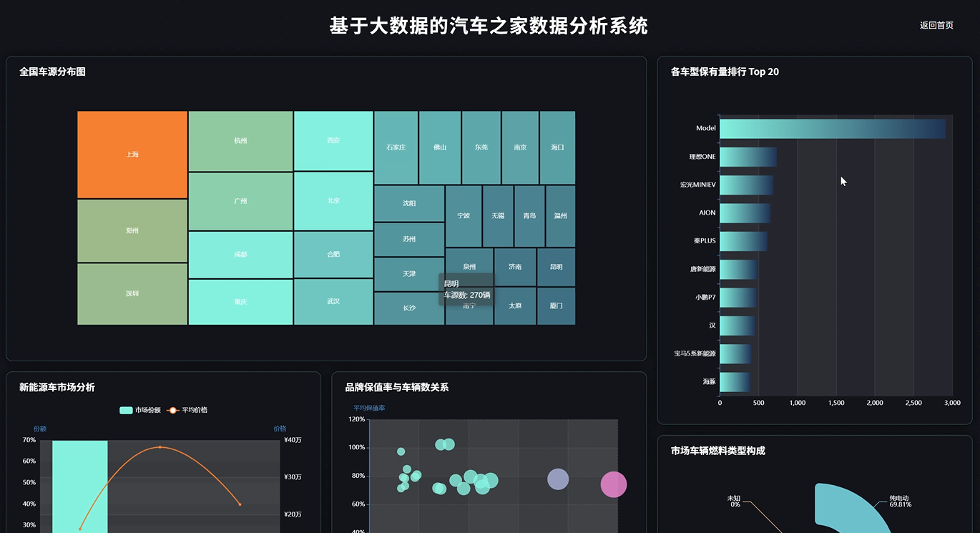This screenshot has width=980, height=533.
Task: Toggle the 市场份额 legend item
Action: 141,410
